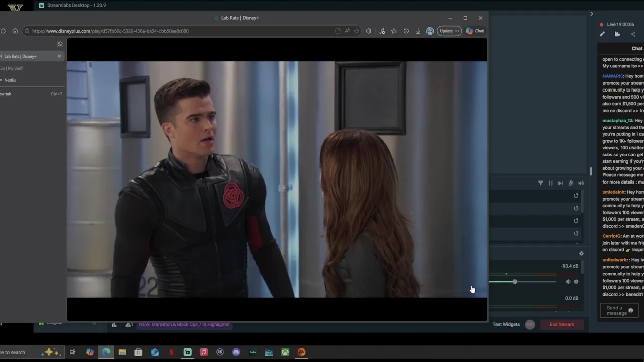The height and width of the screenshot is (362, 644).
Task: Click the browser home button
Action: [x=15, y=31]
